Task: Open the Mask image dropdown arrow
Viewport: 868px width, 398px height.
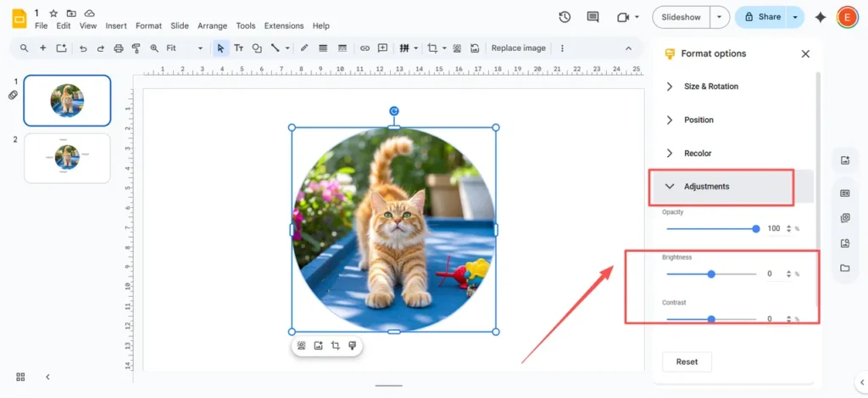Action: tap(444, 48)
